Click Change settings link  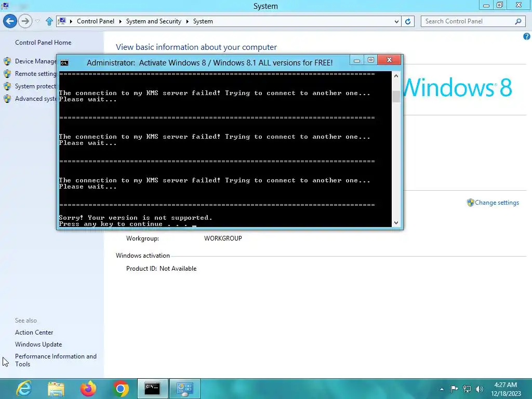pyautogui.click(x=497, y=203)
